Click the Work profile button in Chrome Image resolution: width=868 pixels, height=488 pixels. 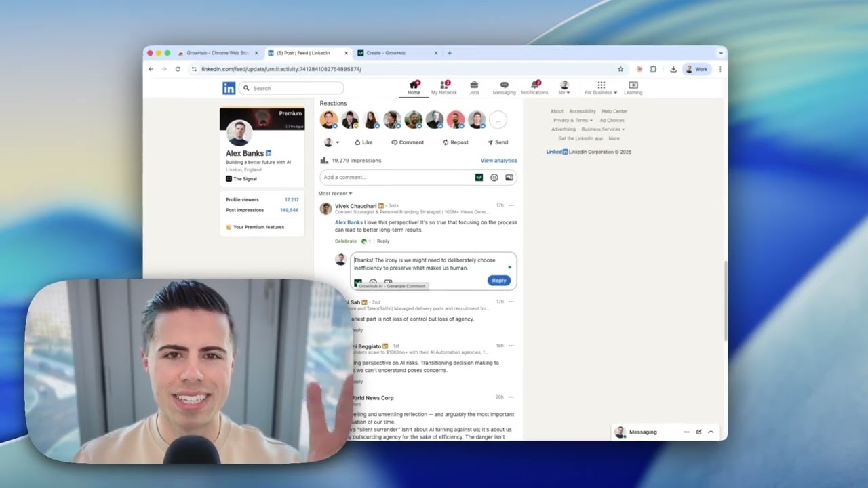(x=696, y=69)
